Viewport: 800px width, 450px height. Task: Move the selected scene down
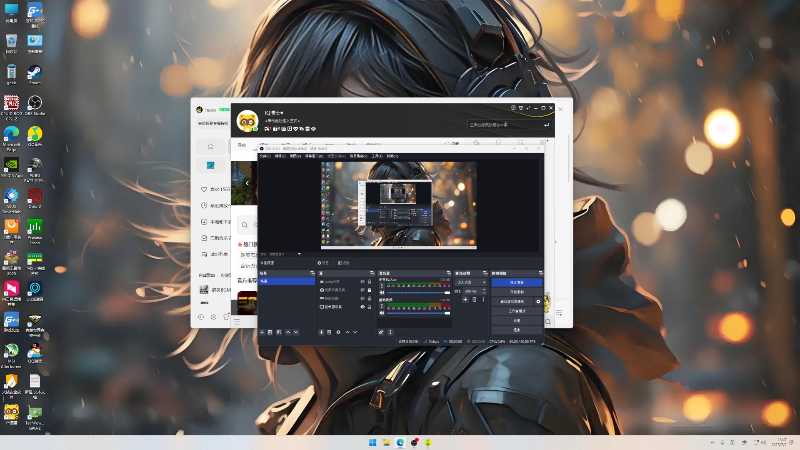[x=296, y=332]
